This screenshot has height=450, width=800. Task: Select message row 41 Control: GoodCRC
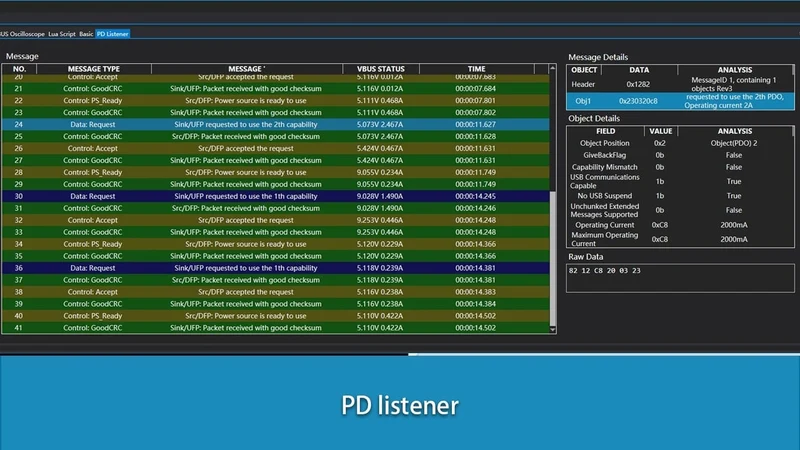(x=276, y=328)
